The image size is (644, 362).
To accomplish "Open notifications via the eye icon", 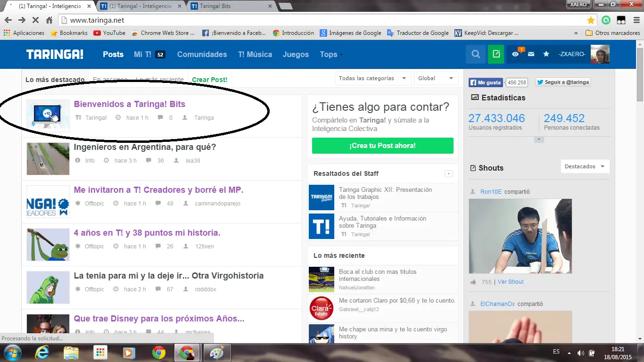I will pyautogui.click(x=516, y=54).
